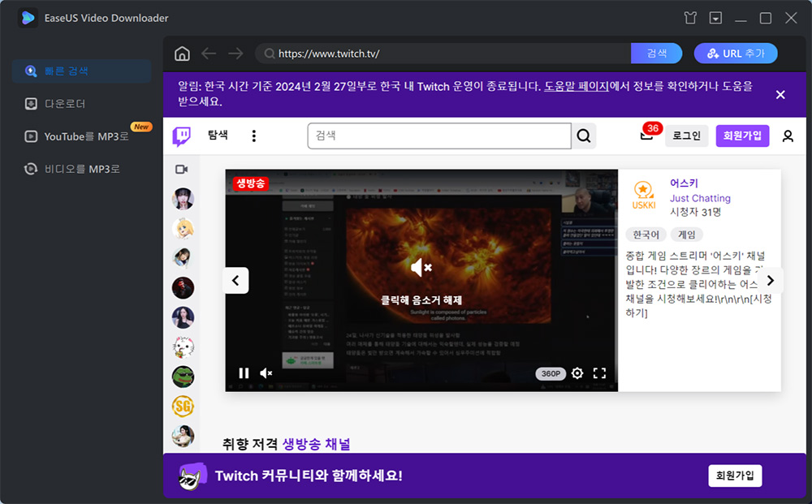
Task: Enter fullscreen on the player
Action: pos(600,373)
